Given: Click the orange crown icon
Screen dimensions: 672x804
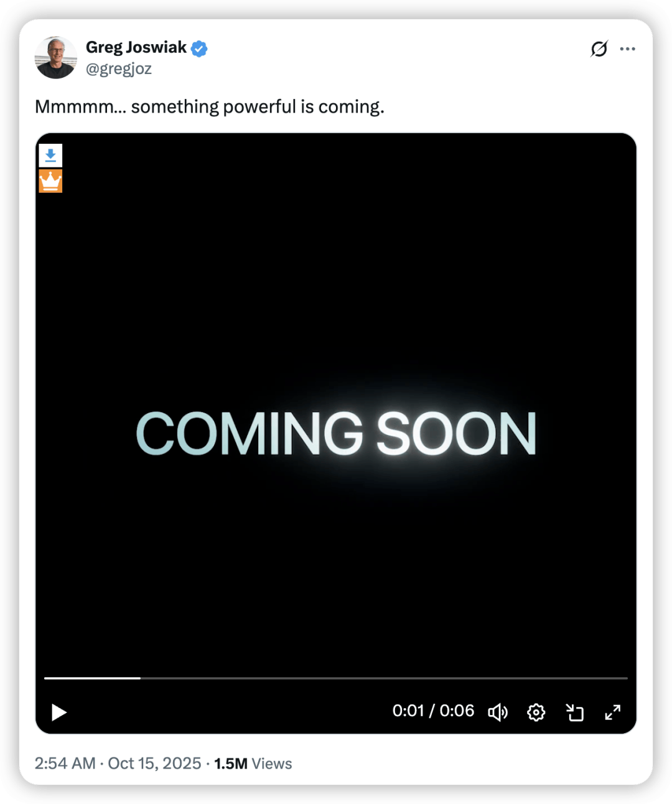Looking at the screenshot, I should (x=50, y=181).
